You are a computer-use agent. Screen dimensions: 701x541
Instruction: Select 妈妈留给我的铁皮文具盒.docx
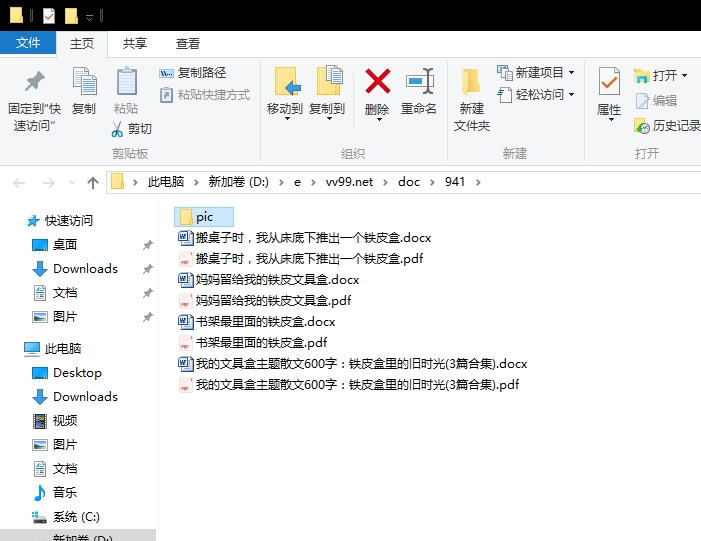pos(269,279)
